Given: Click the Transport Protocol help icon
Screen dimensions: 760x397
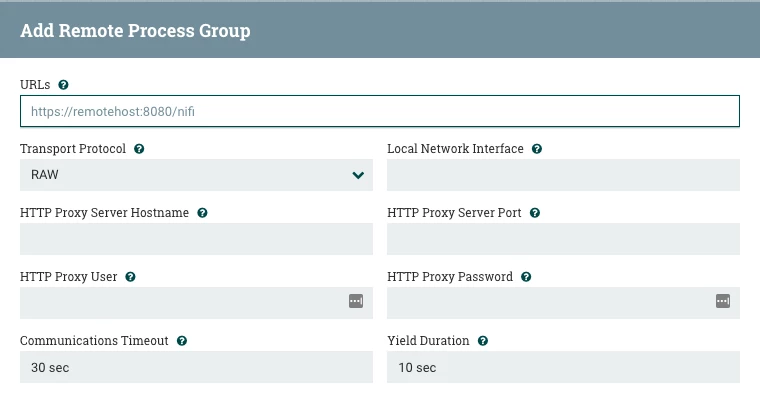Looking at the screenshot, I should click(139, 149).
